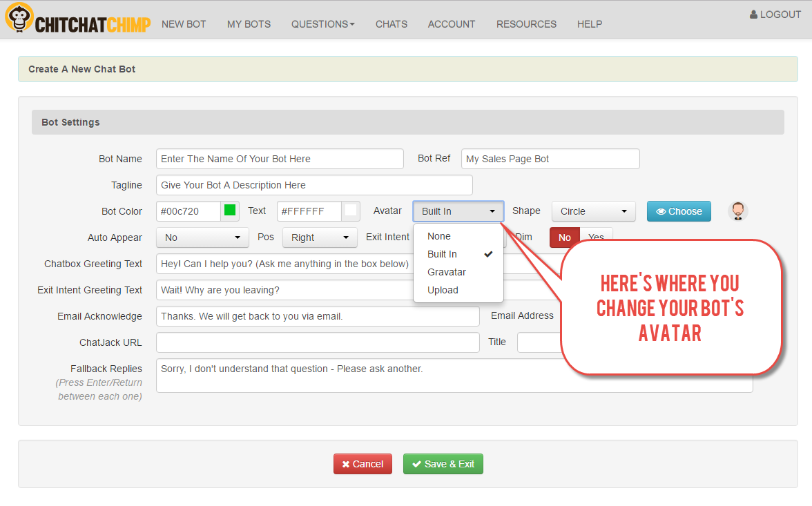Edit the Bot Color hex value field

click(x=188, y=211)
